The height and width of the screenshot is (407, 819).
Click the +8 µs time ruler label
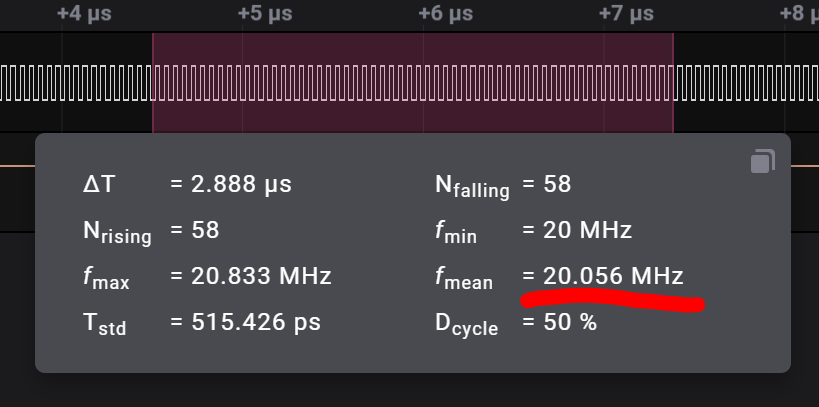click(799, 14)
